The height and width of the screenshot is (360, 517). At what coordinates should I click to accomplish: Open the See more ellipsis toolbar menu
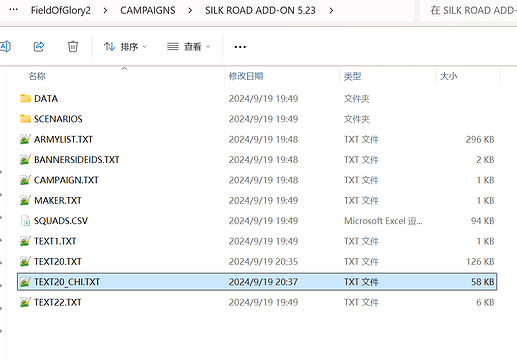[x=240, y=47]
